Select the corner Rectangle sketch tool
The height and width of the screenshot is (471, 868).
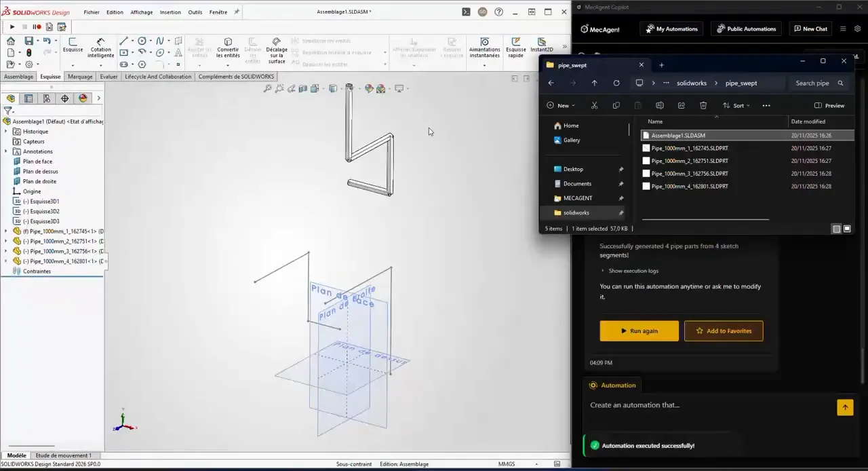click(123, 53)
